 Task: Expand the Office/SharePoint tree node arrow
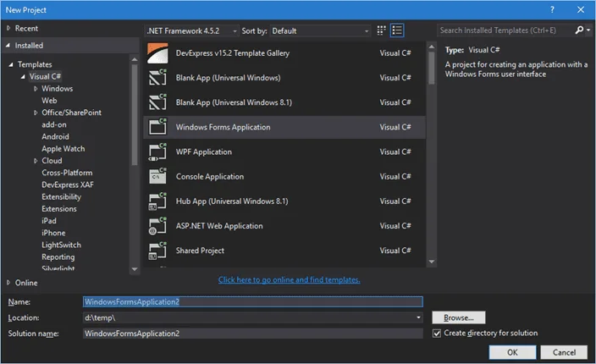coord(36,113)
